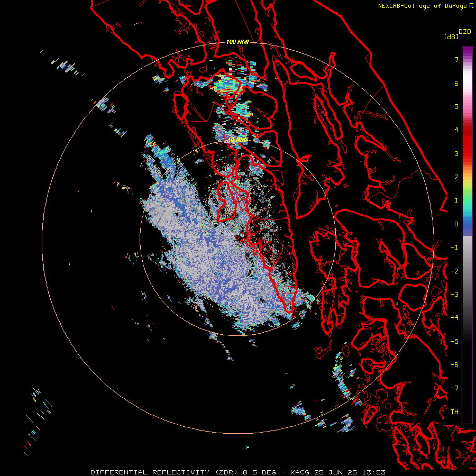Click the 0 value on the scale

(456, 224)
